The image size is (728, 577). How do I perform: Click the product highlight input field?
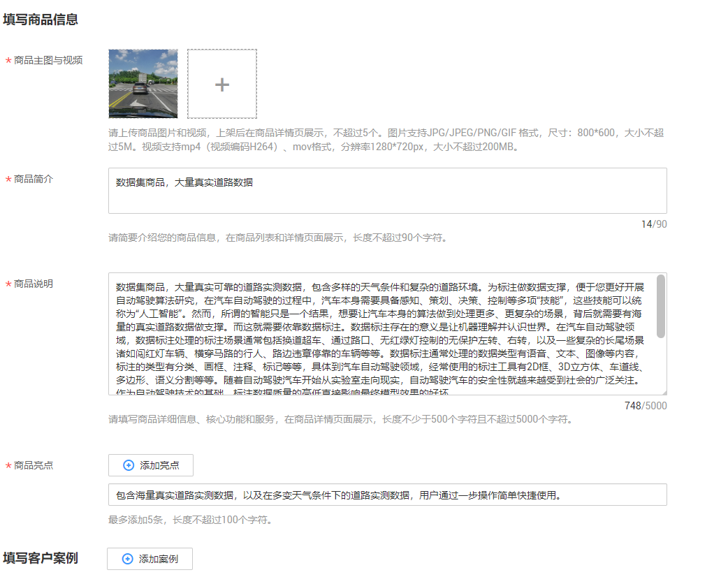point(388,495)
